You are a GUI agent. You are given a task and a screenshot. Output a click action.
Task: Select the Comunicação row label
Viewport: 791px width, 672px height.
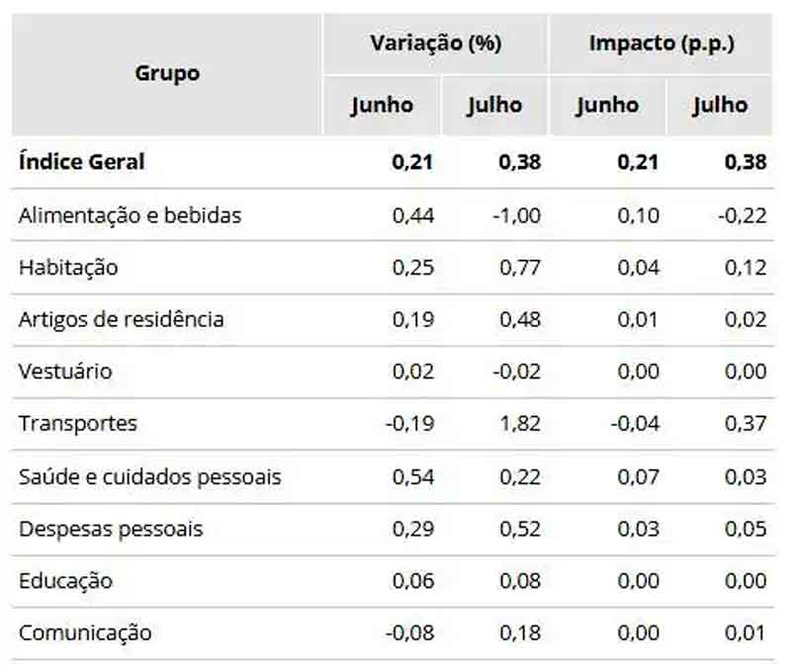pos(85,633)
